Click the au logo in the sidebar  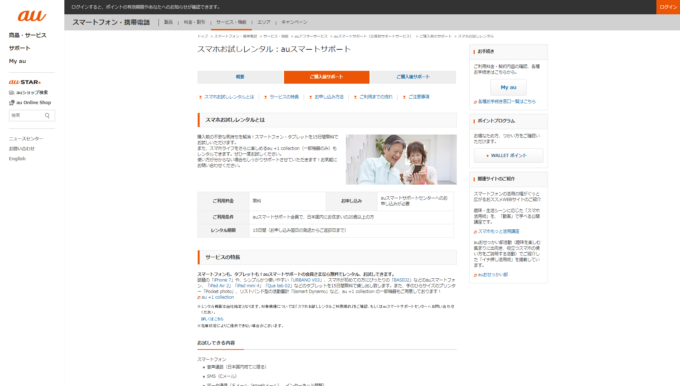(32, 16)
